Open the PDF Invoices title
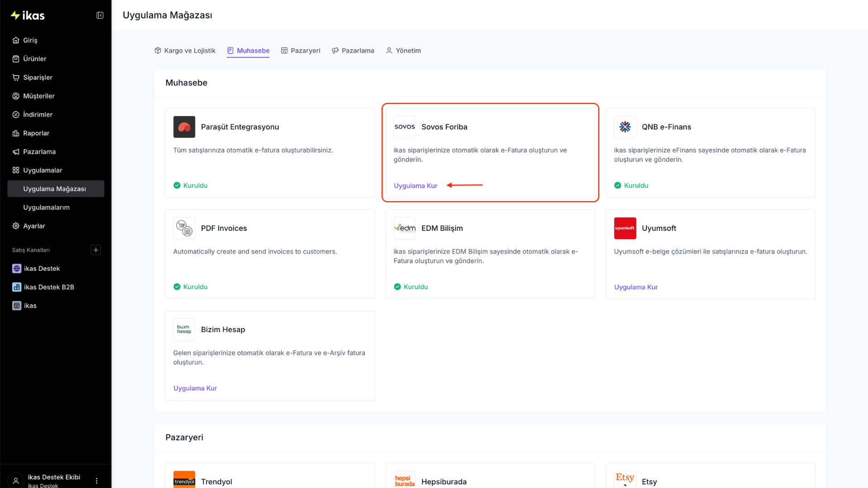 tap(224, 228)
